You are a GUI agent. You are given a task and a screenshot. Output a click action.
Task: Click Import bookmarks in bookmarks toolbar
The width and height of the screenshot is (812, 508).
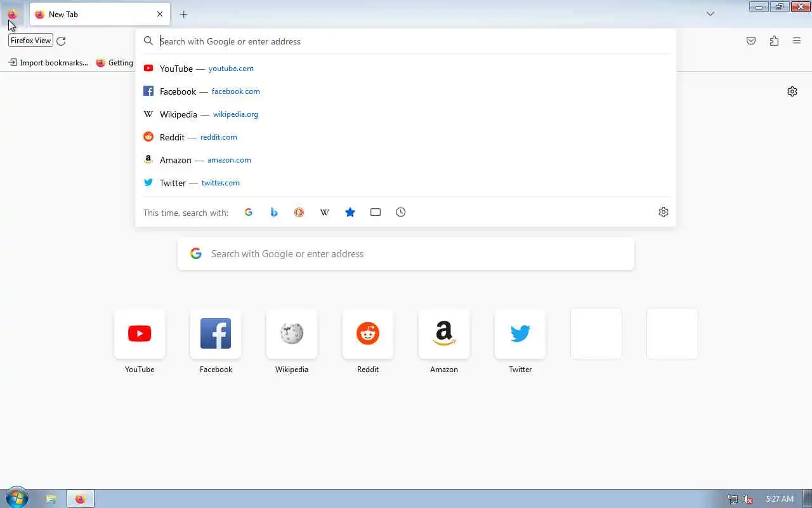pos(48,62)
